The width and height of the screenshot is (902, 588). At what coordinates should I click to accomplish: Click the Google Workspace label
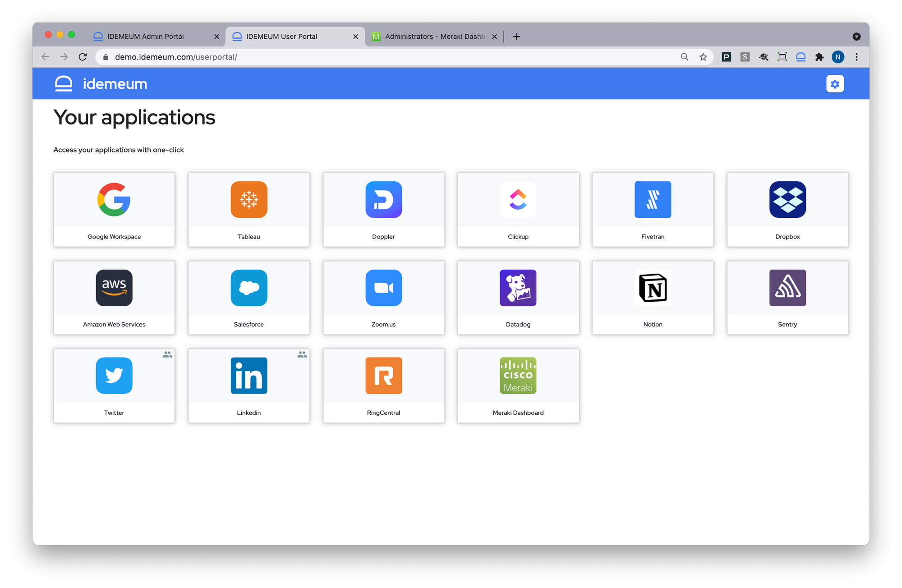click(x=114, y=237)
